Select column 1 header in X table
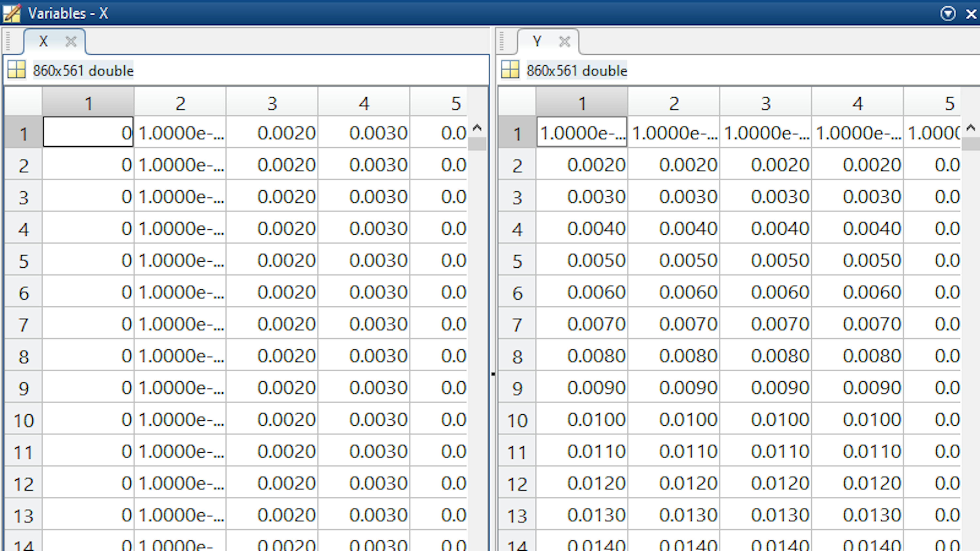This screenshot has width=980, height=551. click(88, 102)
